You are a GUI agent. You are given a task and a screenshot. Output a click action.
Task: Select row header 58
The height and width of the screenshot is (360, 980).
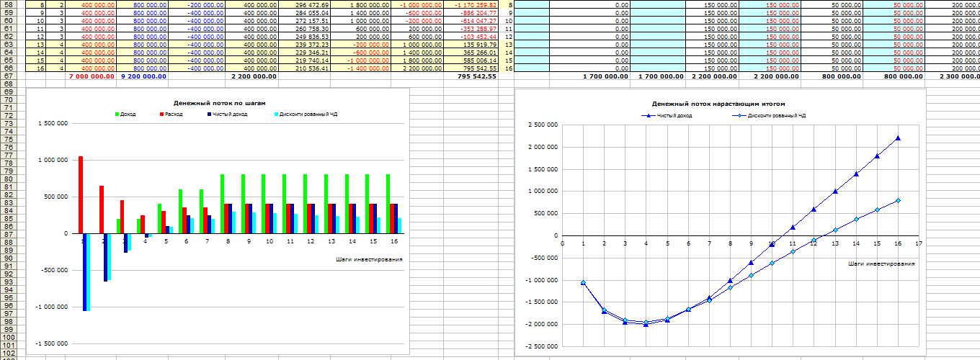pos(9,5)
